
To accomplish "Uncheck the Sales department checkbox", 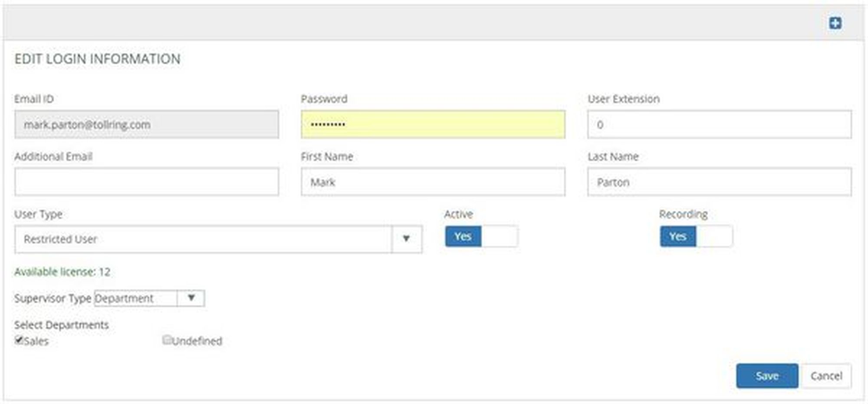I will pos(19,340).
